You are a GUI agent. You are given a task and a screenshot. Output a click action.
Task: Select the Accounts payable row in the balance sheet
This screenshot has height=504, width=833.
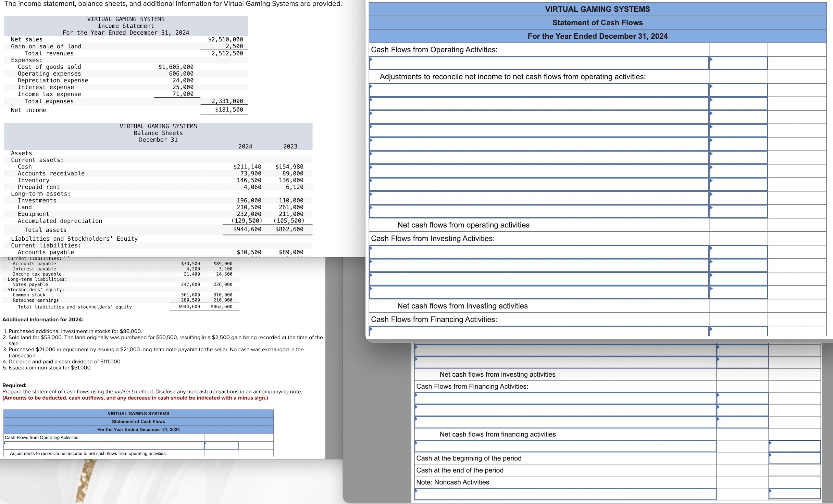coord(46,252)
